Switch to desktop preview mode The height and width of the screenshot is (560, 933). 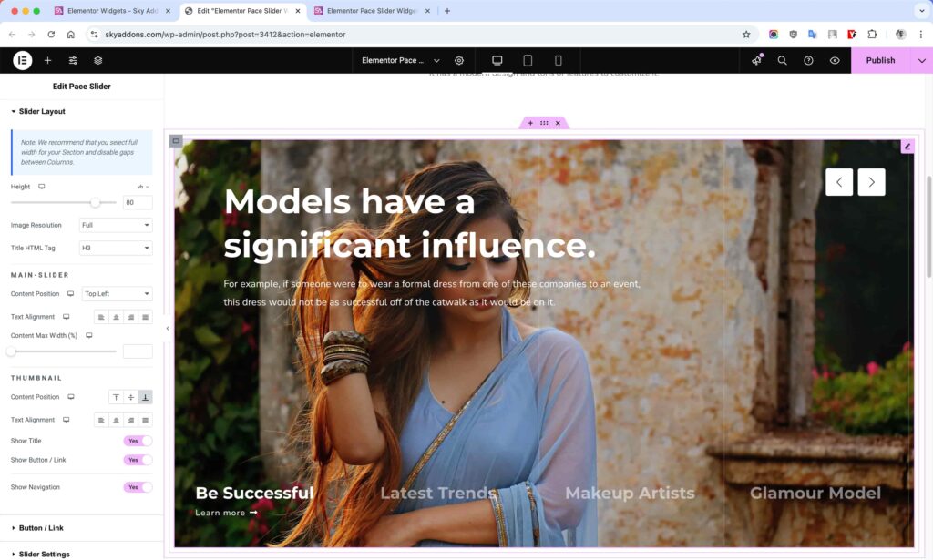(497, 61)
